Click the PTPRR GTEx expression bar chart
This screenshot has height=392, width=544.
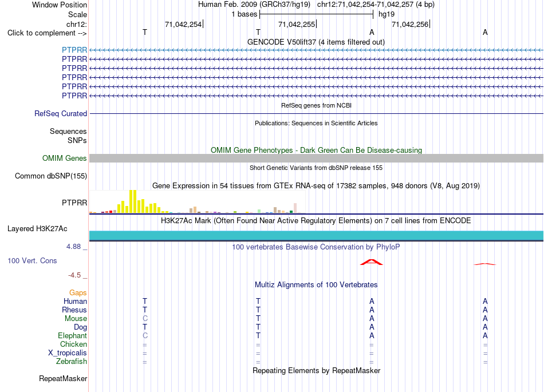coord(197,201)
